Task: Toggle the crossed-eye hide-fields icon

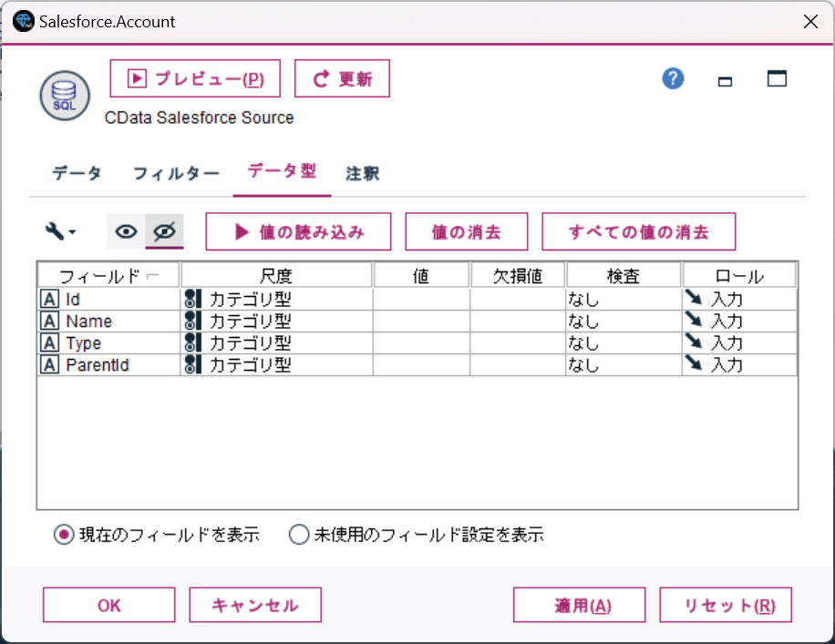Action: [x=164, y=232]
